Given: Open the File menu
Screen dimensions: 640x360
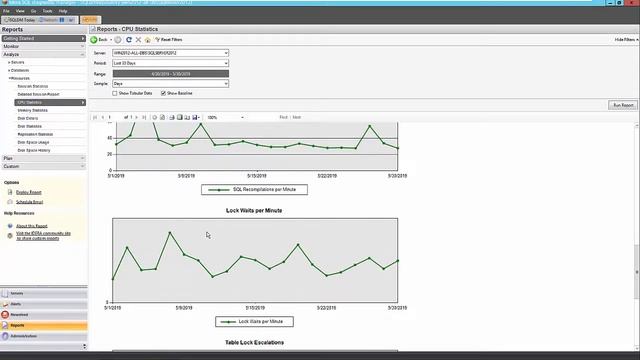Looking at the screenshot, I should point(6,11).
